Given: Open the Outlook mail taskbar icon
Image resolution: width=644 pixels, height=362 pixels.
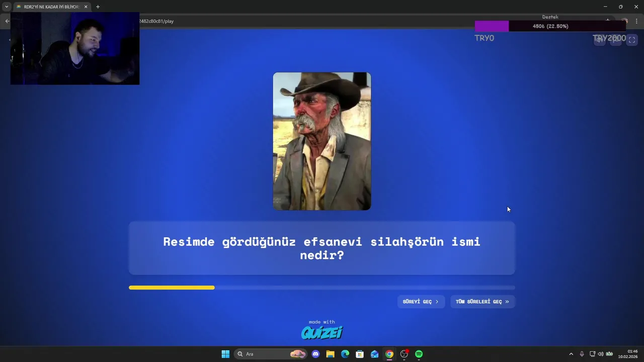Looking at the screenshot, I should pos(374,354).
